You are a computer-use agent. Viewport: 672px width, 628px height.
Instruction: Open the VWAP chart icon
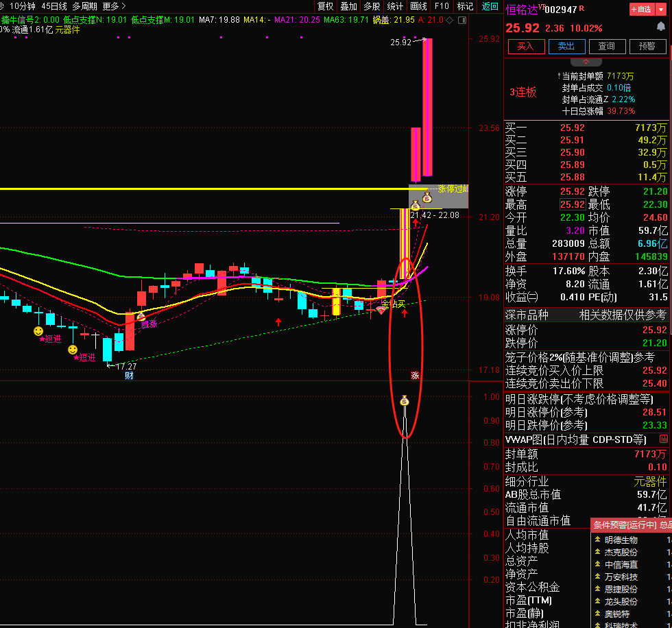[663, 439]
